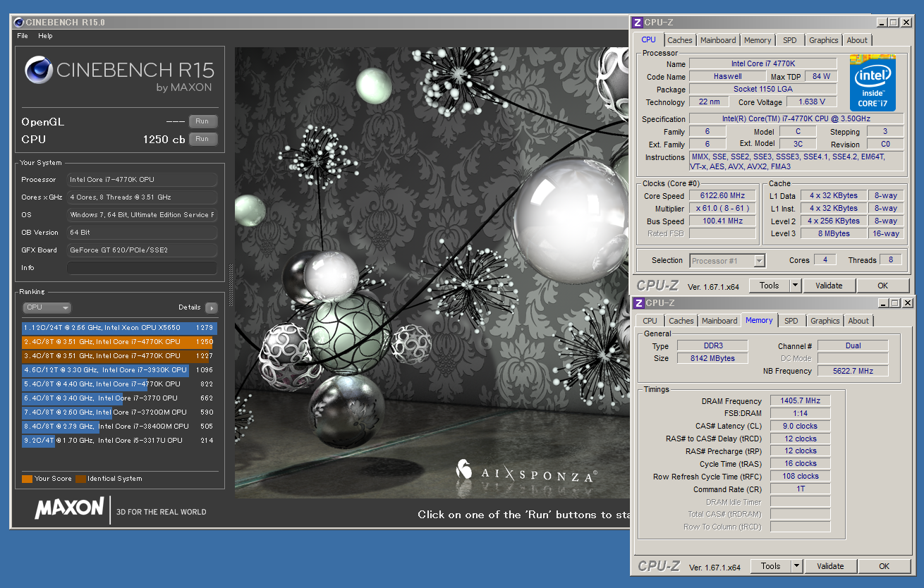Select the orange 1250 score ranking row
Image resolution: width=924 pixels, height=588 pixels.
coord(119,342)
